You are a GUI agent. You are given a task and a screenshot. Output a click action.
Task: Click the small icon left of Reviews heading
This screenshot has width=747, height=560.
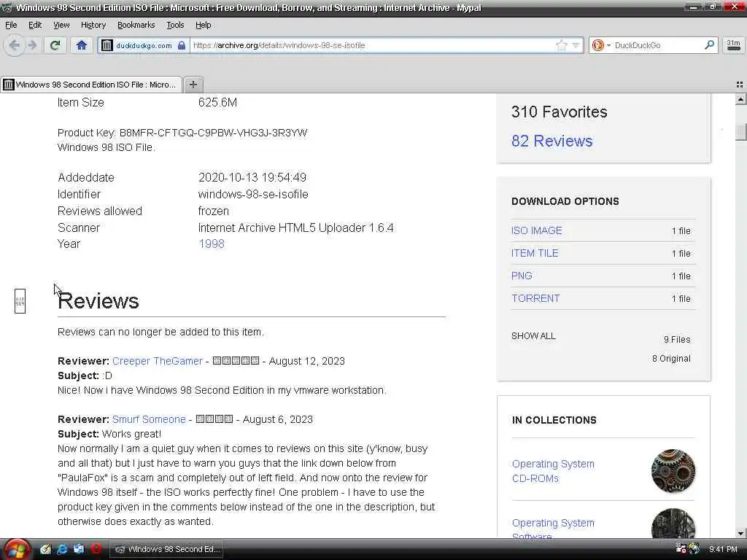20,301
